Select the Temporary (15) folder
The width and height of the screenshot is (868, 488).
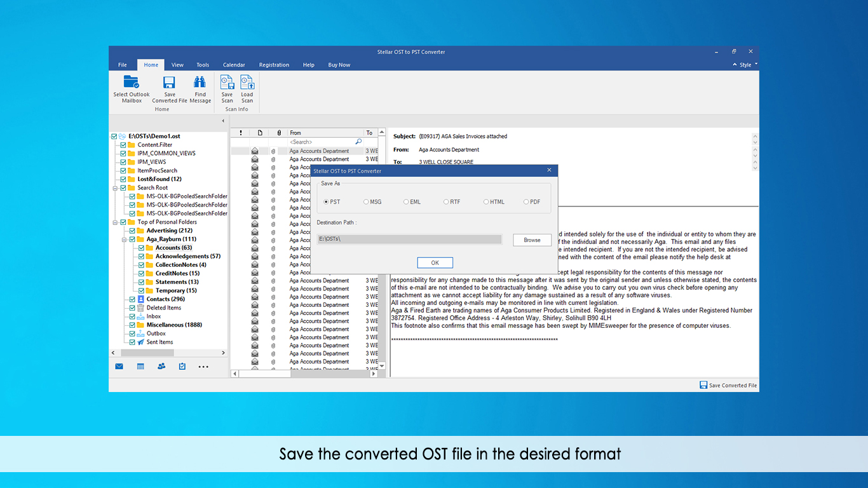176,290
